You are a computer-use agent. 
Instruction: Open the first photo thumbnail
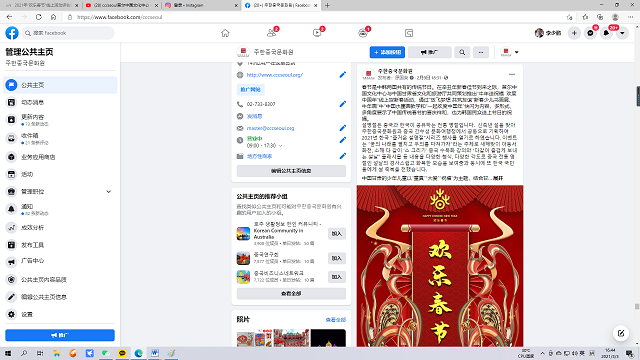pos(254,338)
